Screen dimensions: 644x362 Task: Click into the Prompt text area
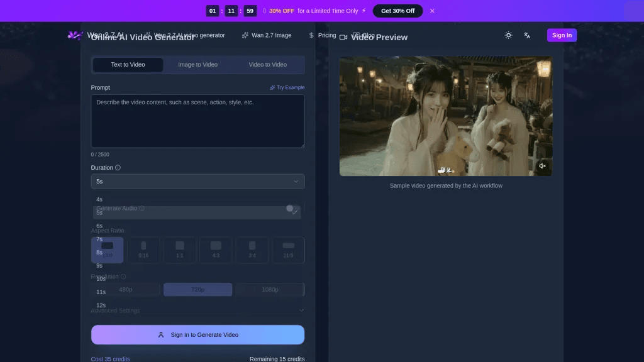[x=197, y=121]
